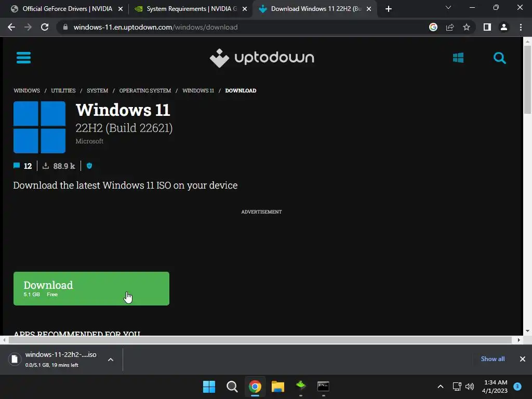The image size is (532, 399).
Task: Open the Chrome profile icon
Action: tap(504, 27)
